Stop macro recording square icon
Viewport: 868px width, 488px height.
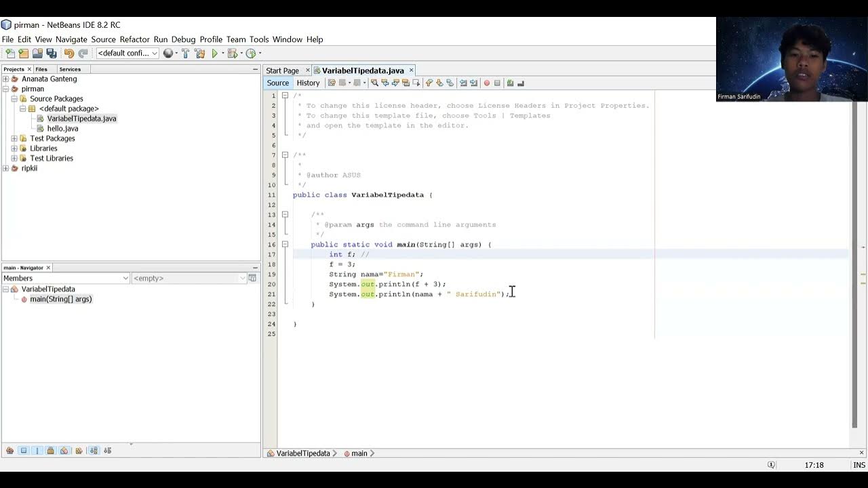[x=497, y=83]
